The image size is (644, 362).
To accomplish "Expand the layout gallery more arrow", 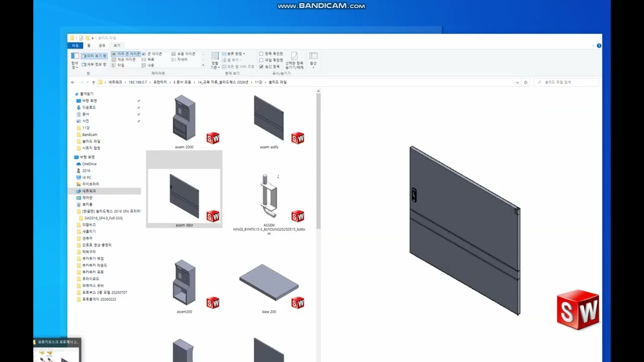I will click(203, 65).
